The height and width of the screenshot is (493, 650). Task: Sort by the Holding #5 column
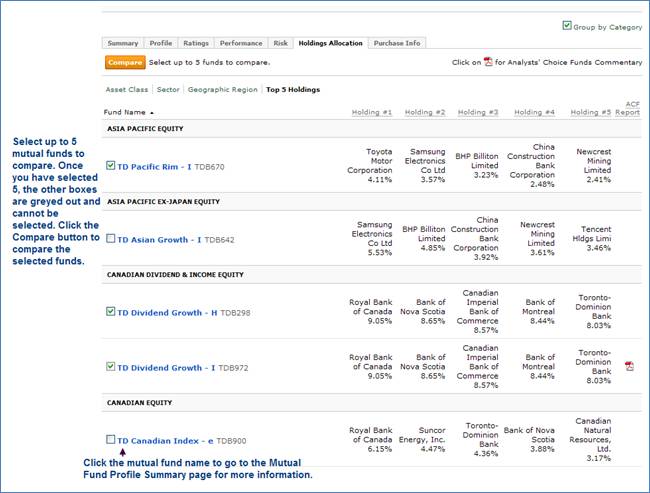591,112
